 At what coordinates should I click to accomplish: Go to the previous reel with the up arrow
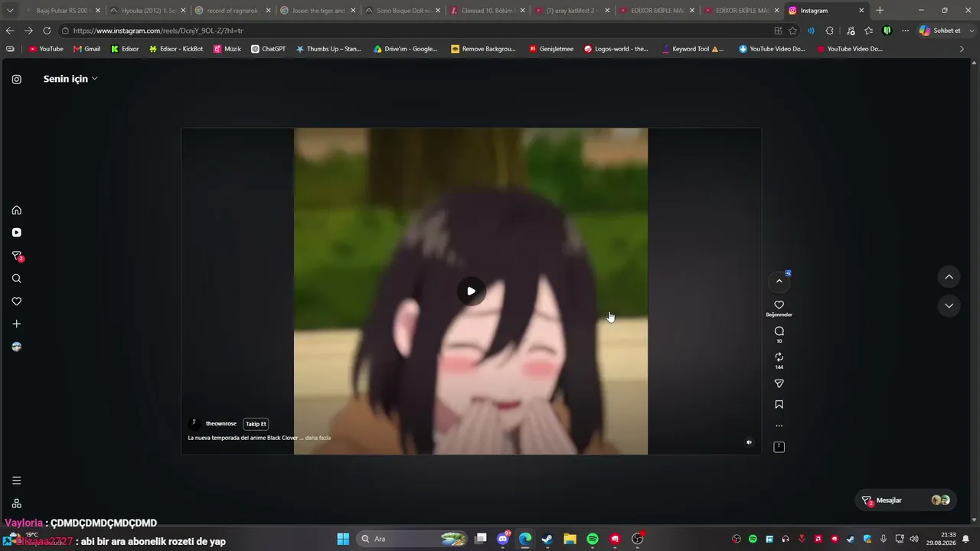tap(949, 277)
